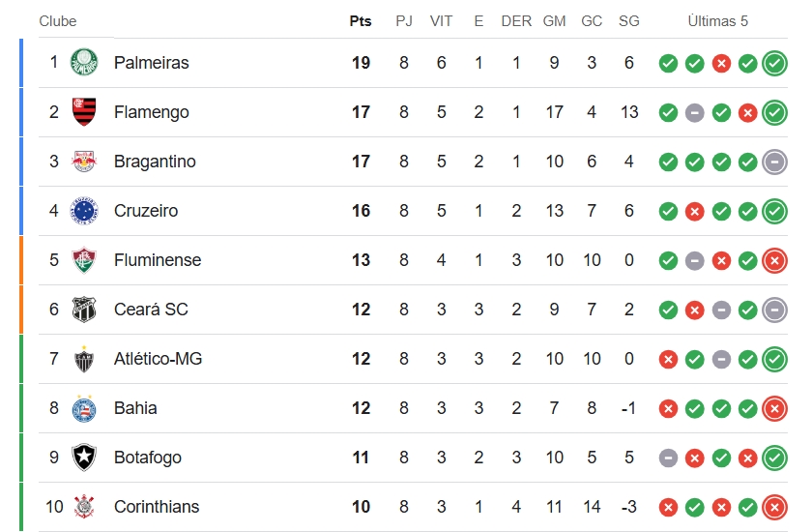Click the Pts column header
The height and width of the screenshot is (532, 812).
(361, 21)
